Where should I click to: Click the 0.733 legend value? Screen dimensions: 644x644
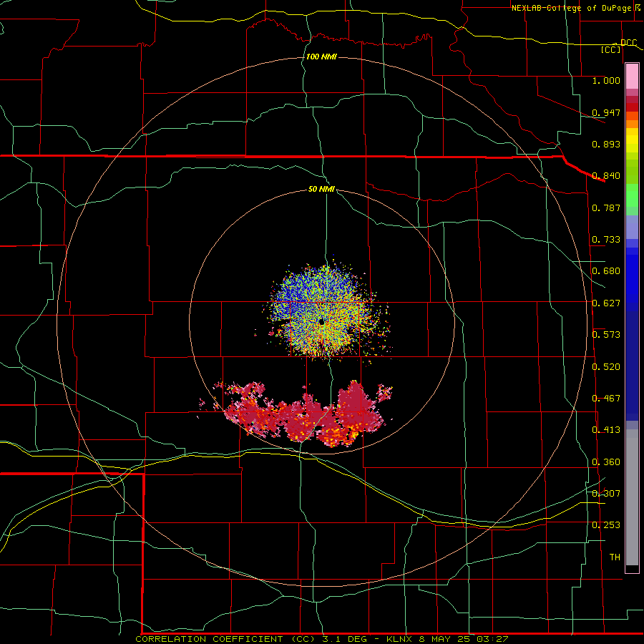pos(606,240)
